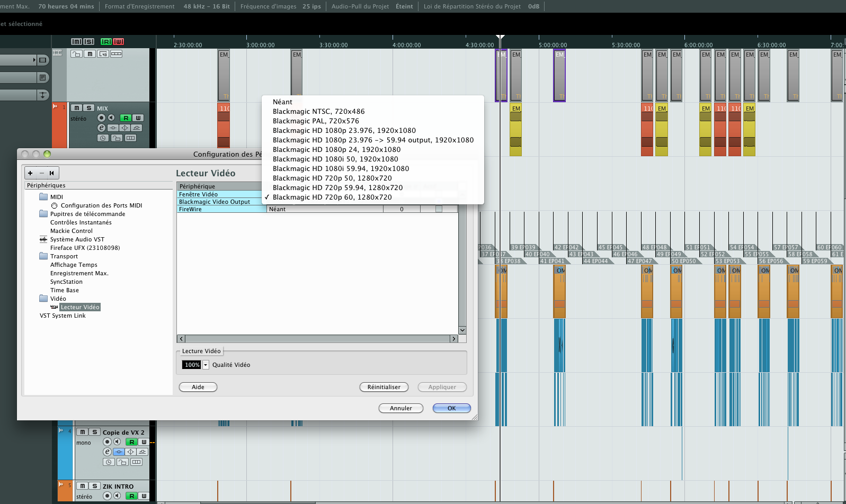
Task: Open musical timebase clock on Copie de VX 2
Action: coord(108,462)
